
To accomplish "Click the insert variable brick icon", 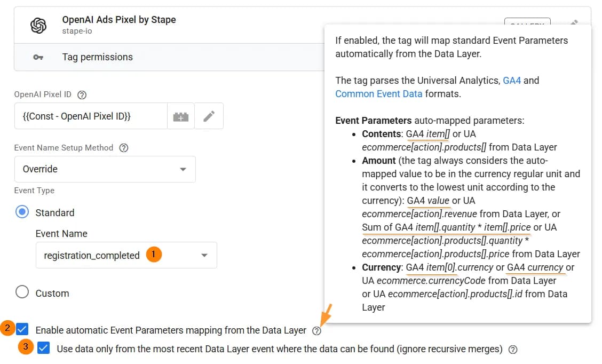I will click(x=181, y=116).
